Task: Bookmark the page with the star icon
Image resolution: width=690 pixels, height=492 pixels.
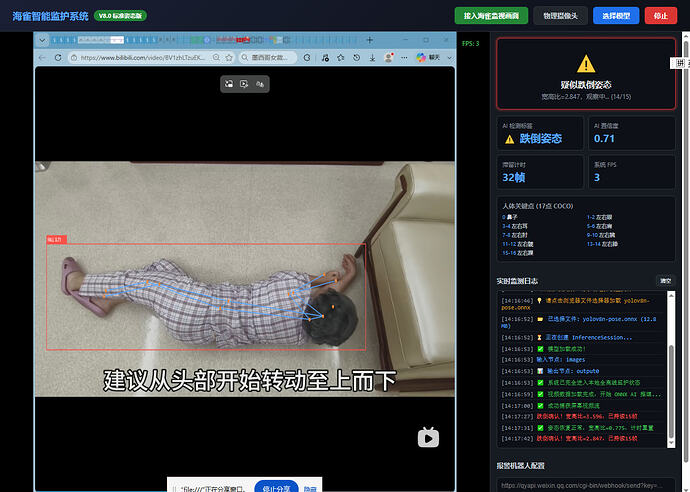Action: tap(229, 58)
